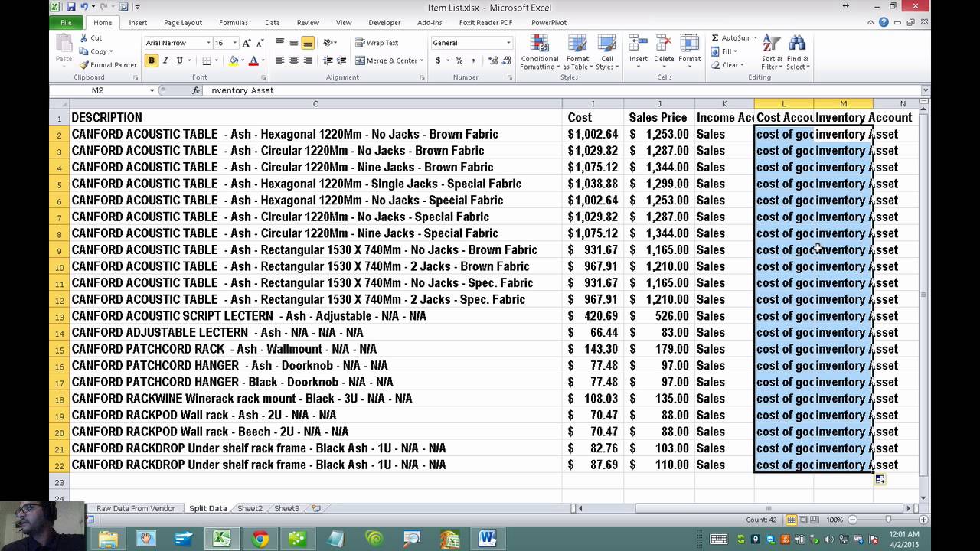Toggle Underline formatting
Screen dimensions: 980x551
(179, 60)
